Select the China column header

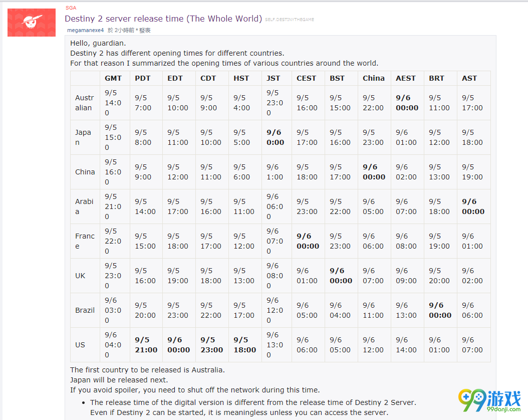click(374, 78)
